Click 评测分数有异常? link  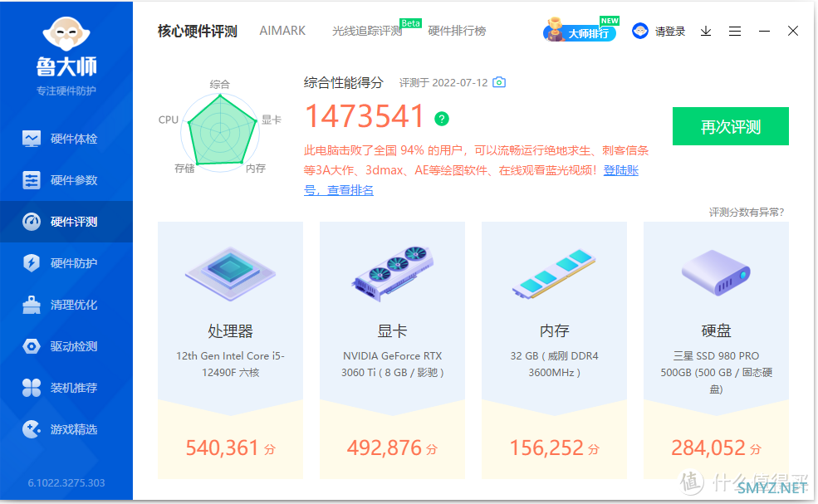click(x=747, y=213)
